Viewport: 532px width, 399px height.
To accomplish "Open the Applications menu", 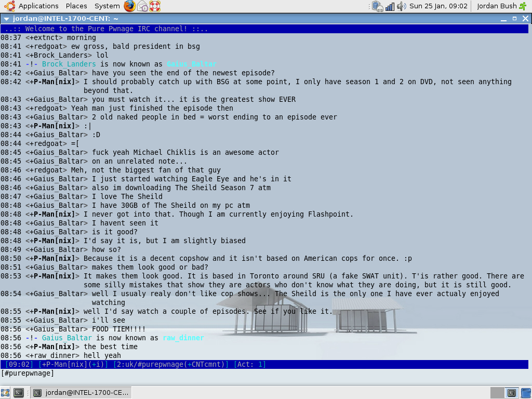I will (38, 6).
